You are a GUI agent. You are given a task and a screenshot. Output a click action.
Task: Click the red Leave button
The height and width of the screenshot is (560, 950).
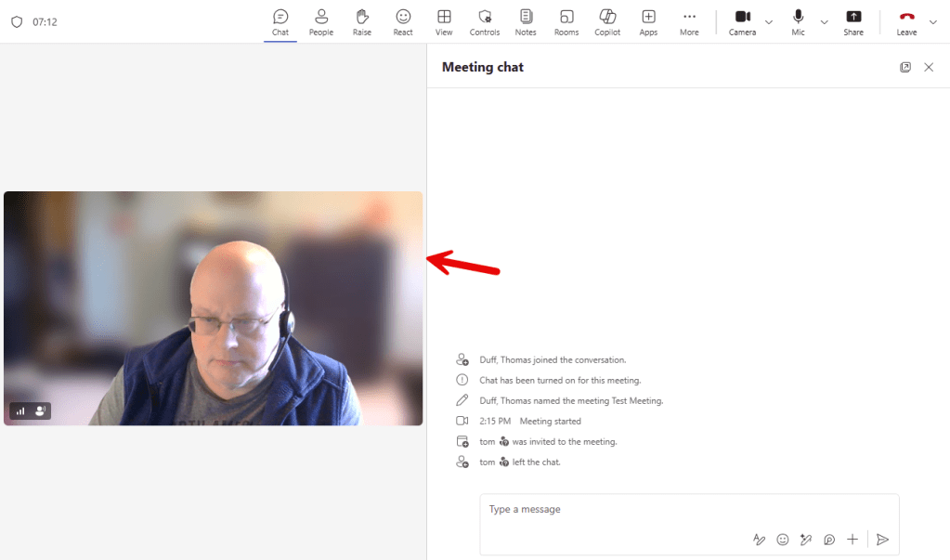906,21
